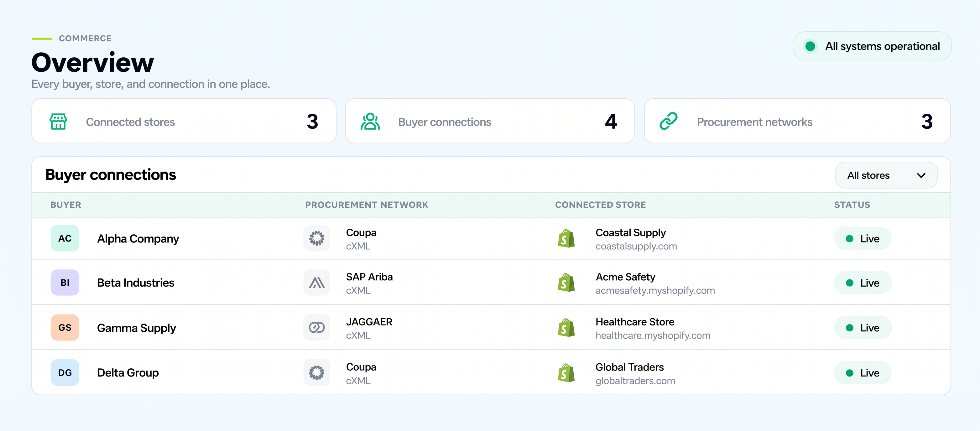This screenshot has height=431, width=980.
Task: Select the Alpha Company buyer name
Action: (x=138, y=239)
